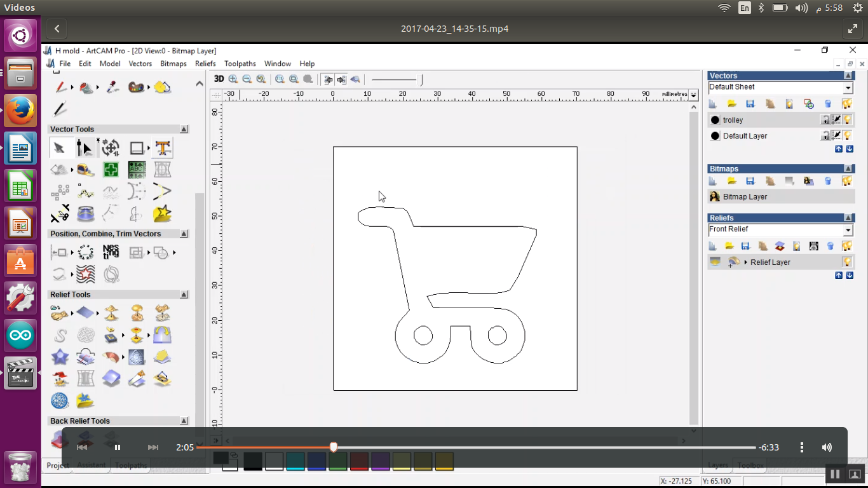Pause the video playback

[118, 447]
